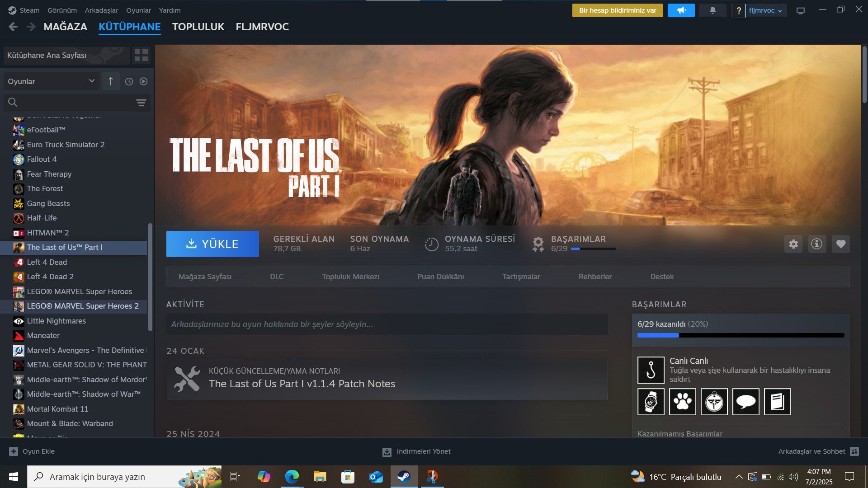Open the Mağaza Sayfası link
The image size is (868, 488).
(205, 277)
